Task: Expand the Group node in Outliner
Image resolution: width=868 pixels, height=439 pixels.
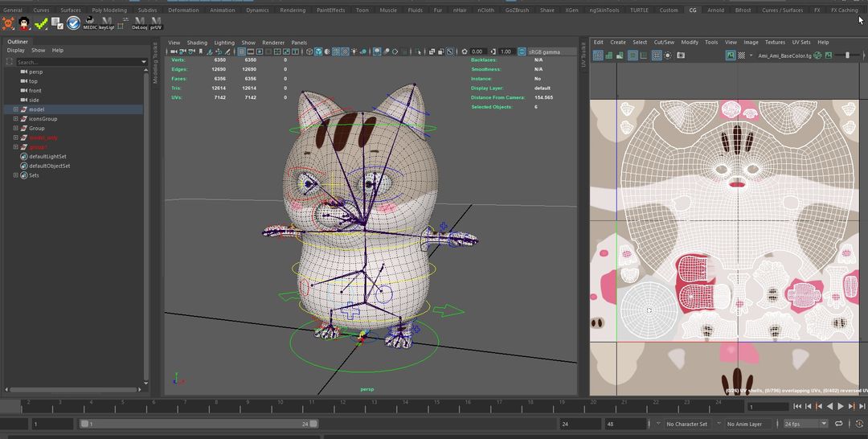Action: (15, 129)
